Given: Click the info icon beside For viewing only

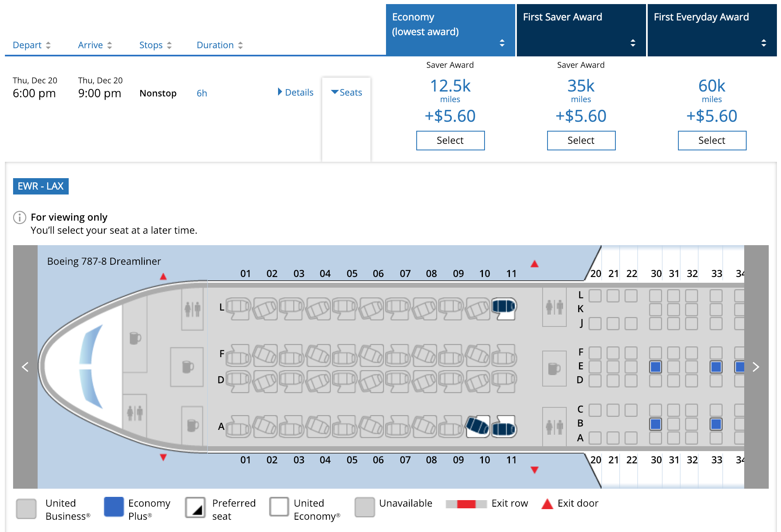Looking at the screenshot, I should (20, 217).
